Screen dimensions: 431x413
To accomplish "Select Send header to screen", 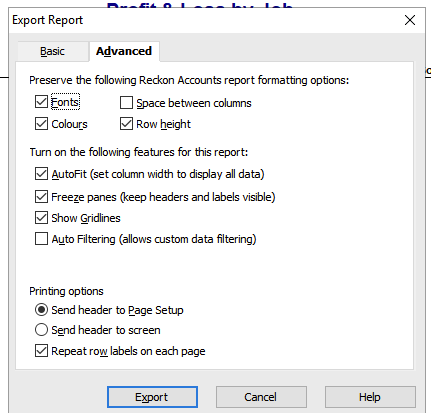I will click(x=41, y=330).
